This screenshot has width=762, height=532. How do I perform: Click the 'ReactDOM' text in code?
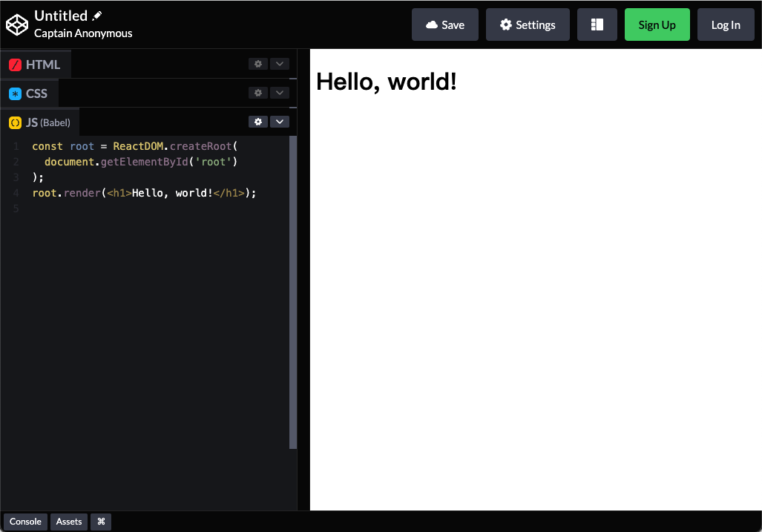[x=138, y=146]
